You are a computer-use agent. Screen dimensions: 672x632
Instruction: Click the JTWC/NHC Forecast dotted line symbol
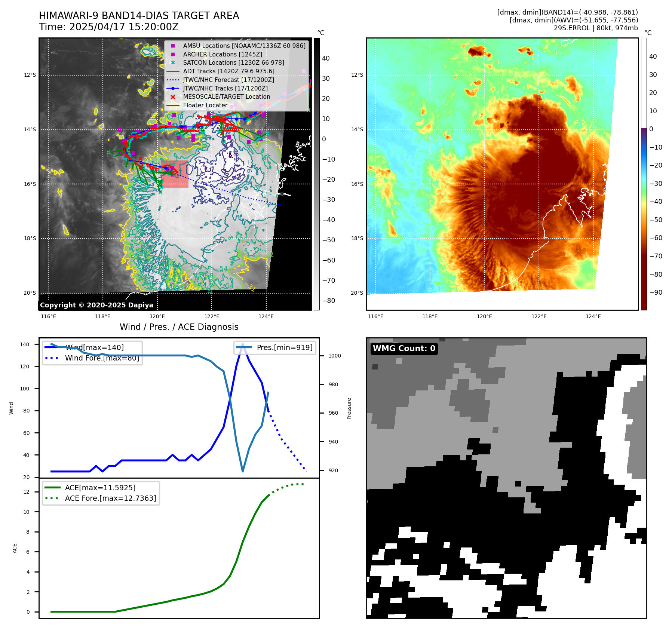(x=173, y=80)
